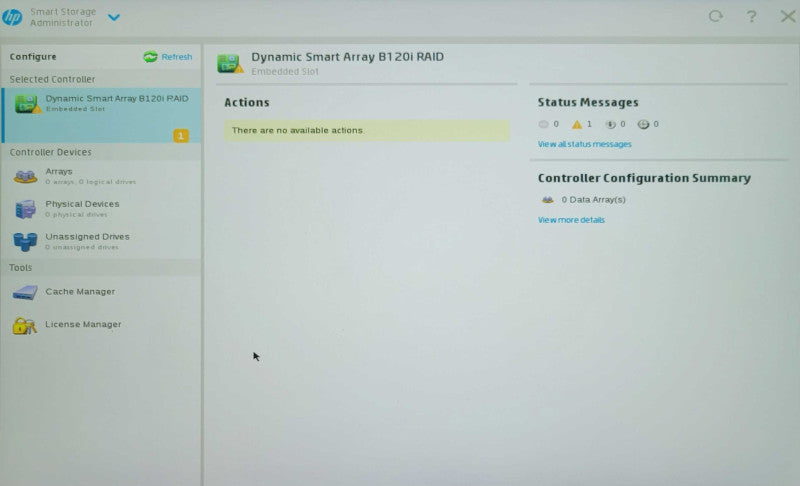
Task: Click the Controller Configuration Summary heading
Action: point(644,178)
